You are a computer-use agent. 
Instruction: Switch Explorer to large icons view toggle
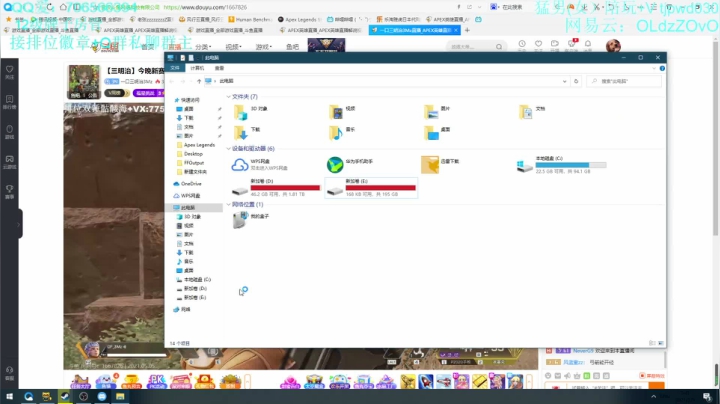pos(661,343)
